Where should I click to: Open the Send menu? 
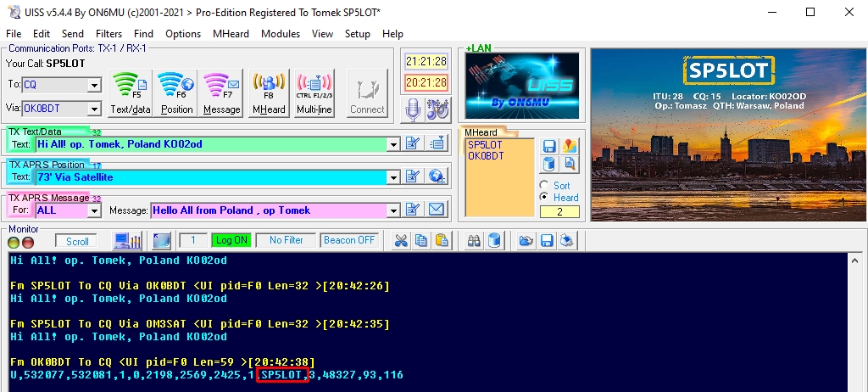(73, 34)
